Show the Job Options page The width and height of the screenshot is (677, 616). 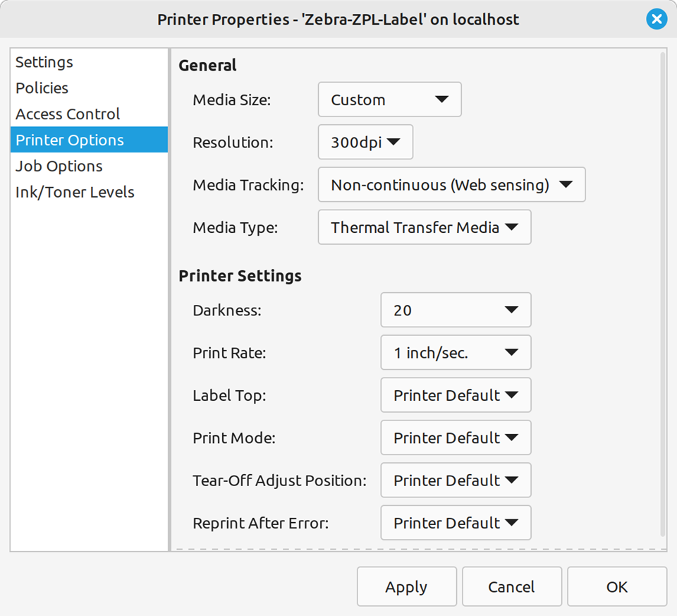tap(59, 166)
